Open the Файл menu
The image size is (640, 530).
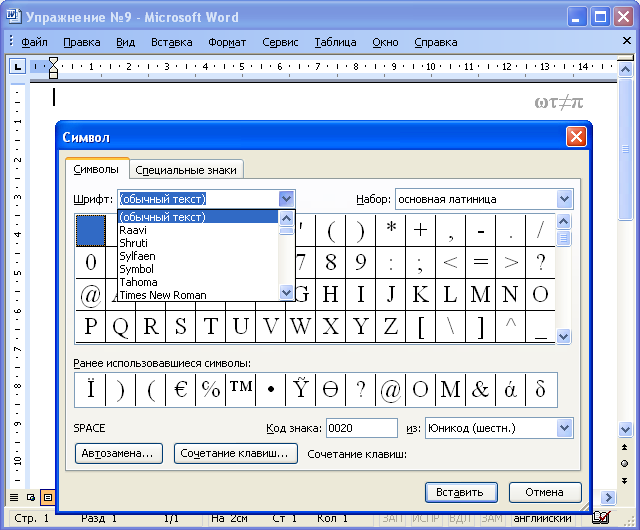(34, 42)
